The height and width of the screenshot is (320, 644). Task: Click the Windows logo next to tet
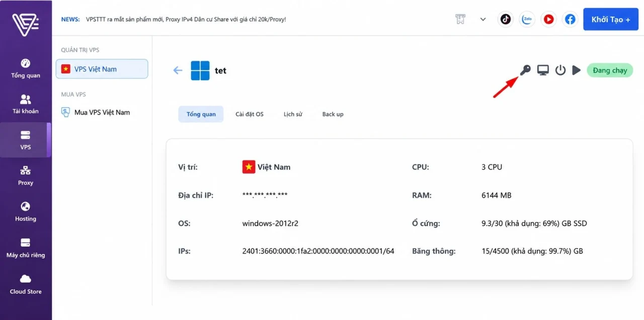click(x=200, y=70)
